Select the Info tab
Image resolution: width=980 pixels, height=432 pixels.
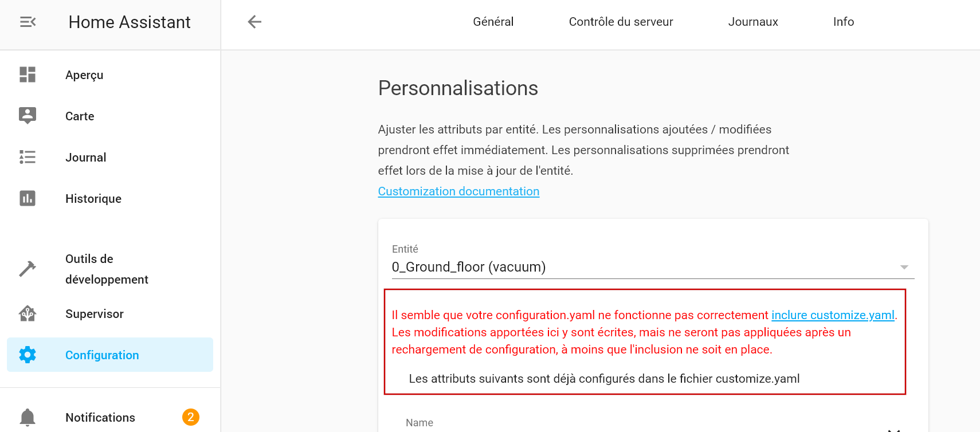point(844,22)
